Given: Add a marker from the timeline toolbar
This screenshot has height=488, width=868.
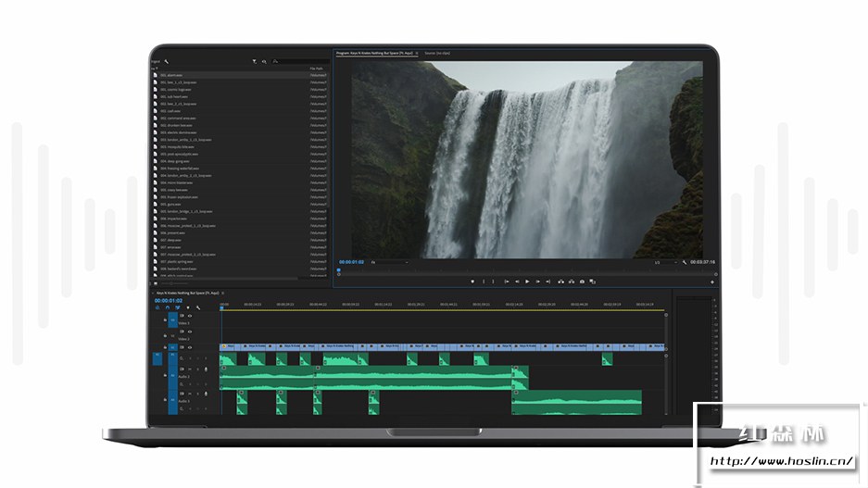Looking at the screenshot, I should coord(188,307).
